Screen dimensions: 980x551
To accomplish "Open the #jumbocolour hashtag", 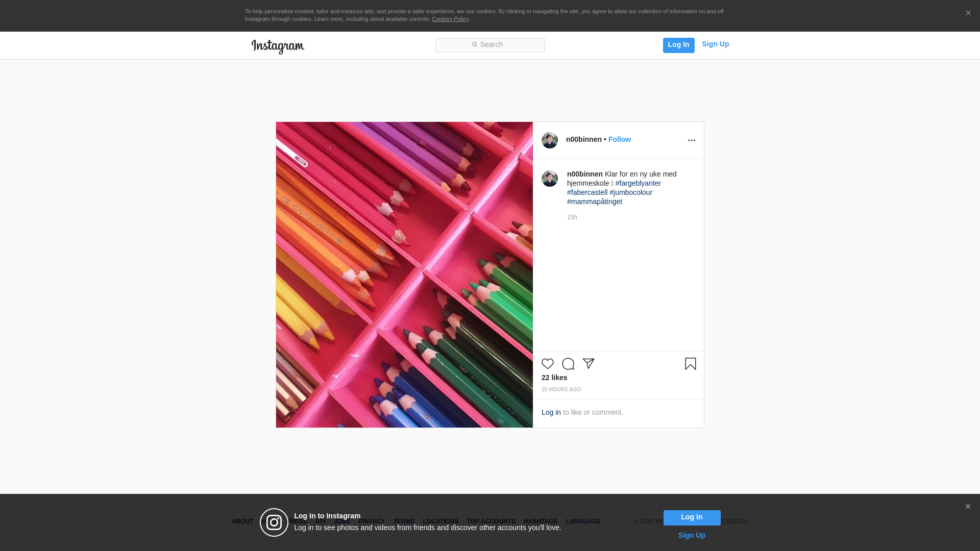I will (631, 193).
